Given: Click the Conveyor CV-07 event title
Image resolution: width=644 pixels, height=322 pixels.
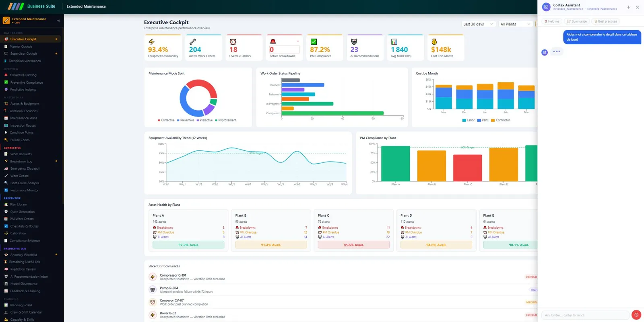Looking at the screenshot, I should tap(171, 300).
